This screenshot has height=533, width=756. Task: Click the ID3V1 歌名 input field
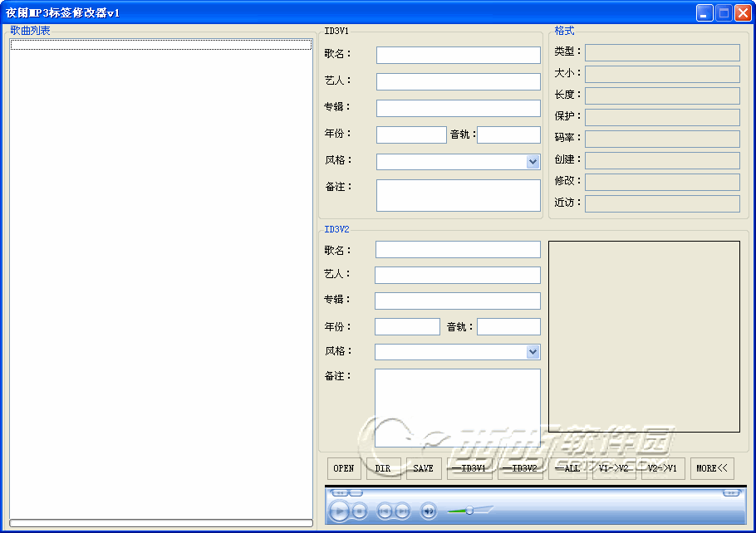[458, 55]
